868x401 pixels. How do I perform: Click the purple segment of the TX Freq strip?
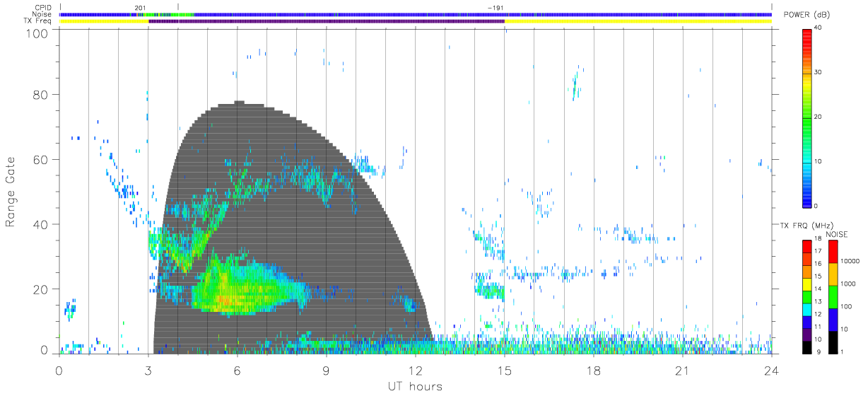[x=326, y=21]
